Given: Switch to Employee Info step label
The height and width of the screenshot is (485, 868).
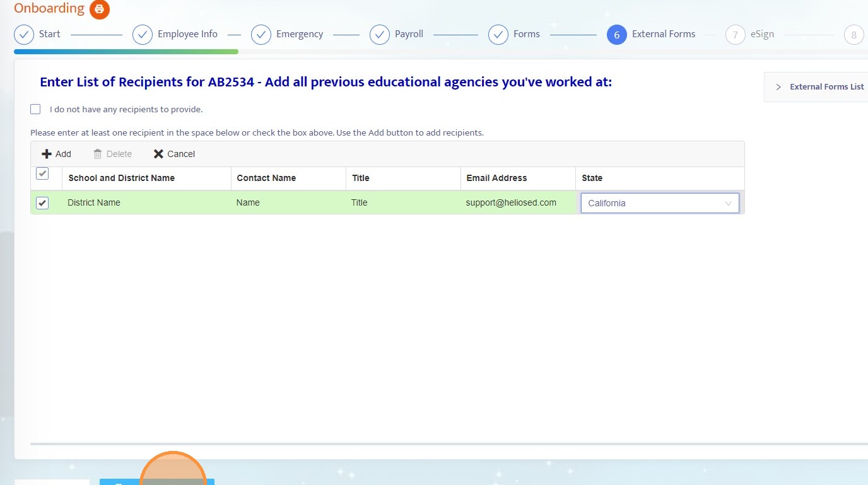Looking at the screenshot, I should [x=187, y=34].
